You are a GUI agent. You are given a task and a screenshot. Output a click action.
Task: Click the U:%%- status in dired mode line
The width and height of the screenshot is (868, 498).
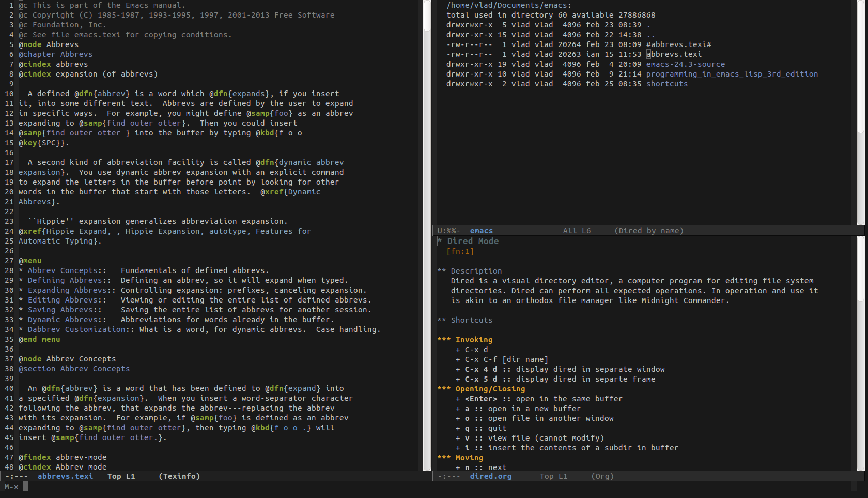point(448,231)
